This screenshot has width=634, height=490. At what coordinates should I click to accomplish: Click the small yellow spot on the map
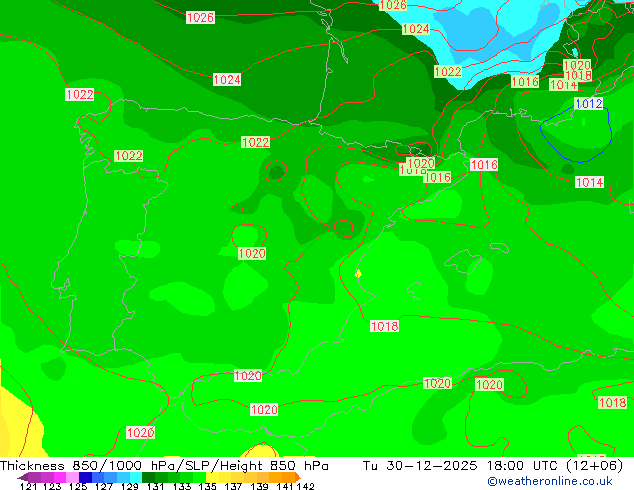358,274
